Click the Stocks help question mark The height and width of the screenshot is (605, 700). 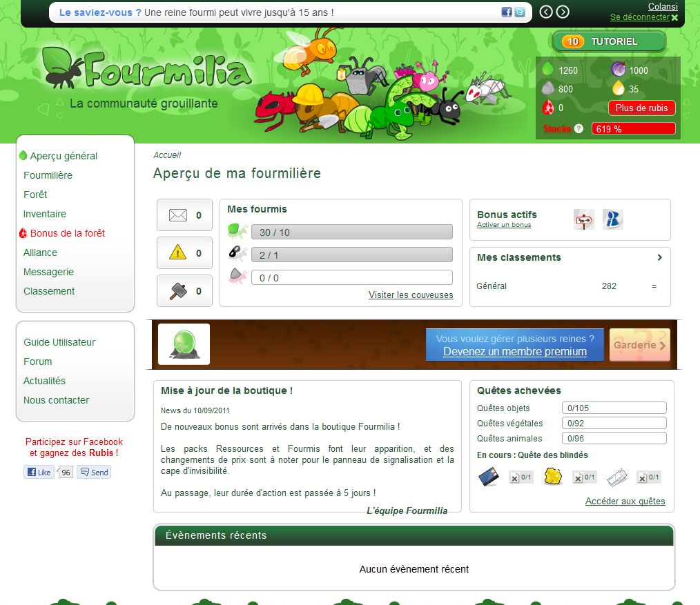579,128
